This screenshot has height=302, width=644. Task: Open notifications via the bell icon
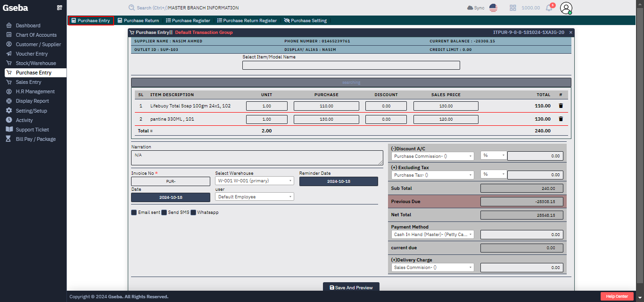(548, 8)
